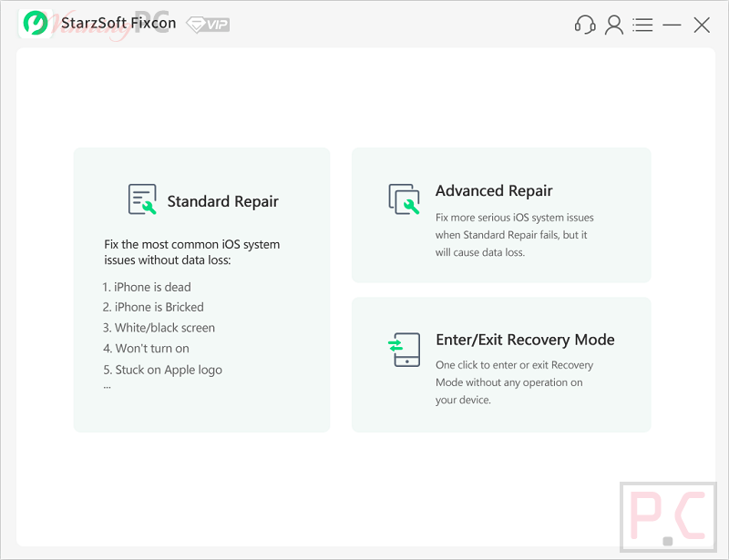This screenshot has height=560, width=729.
Task: Select Enter/Exit Recovery Mode heading
Action: [525, 340]
